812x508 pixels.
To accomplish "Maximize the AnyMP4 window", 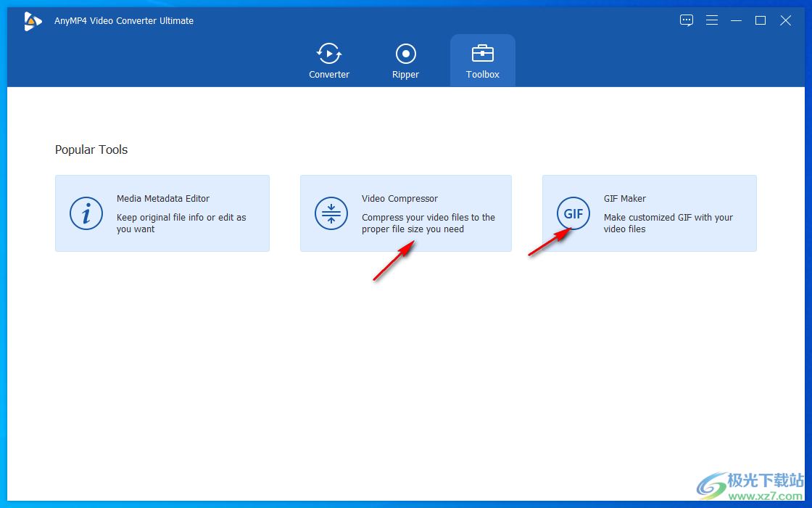I will [x=761, y=20].
